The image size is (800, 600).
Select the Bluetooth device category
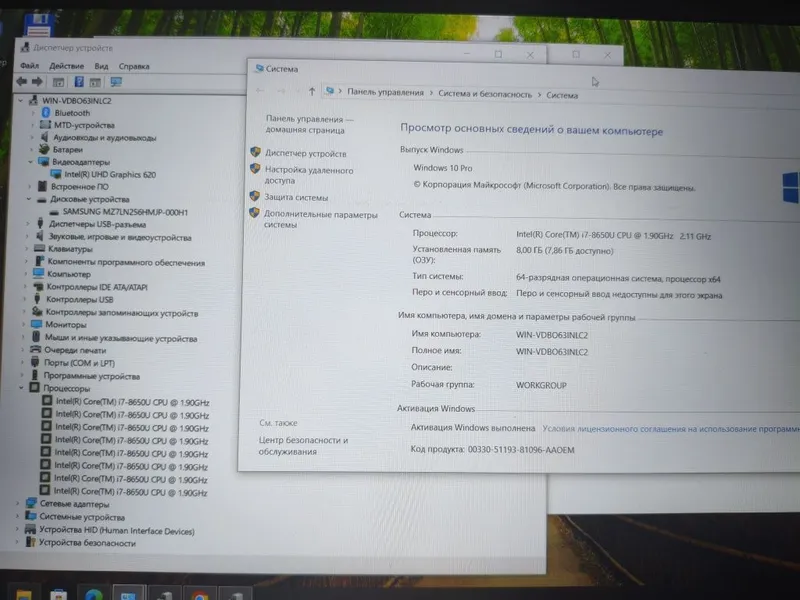(x=72, y=113)
